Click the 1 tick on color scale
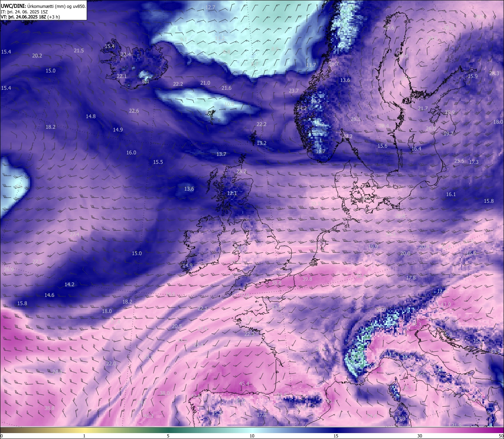 (84, 436)
